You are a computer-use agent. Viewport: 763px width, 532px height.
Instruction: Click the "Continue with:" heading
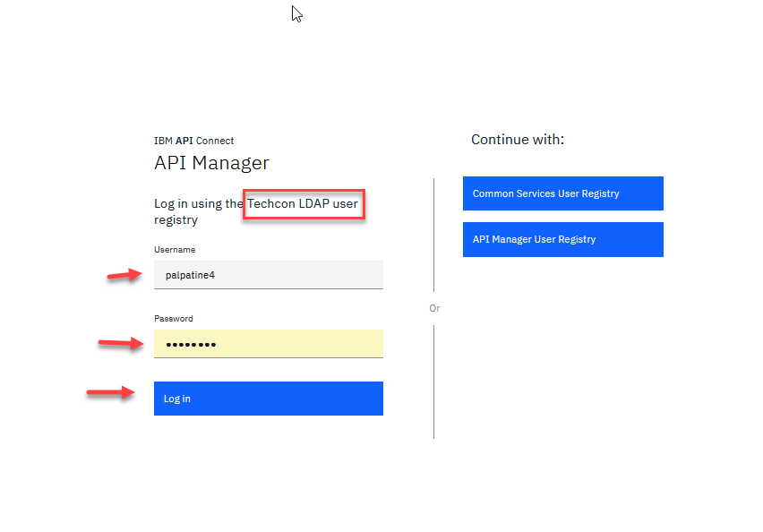point(518,140)
